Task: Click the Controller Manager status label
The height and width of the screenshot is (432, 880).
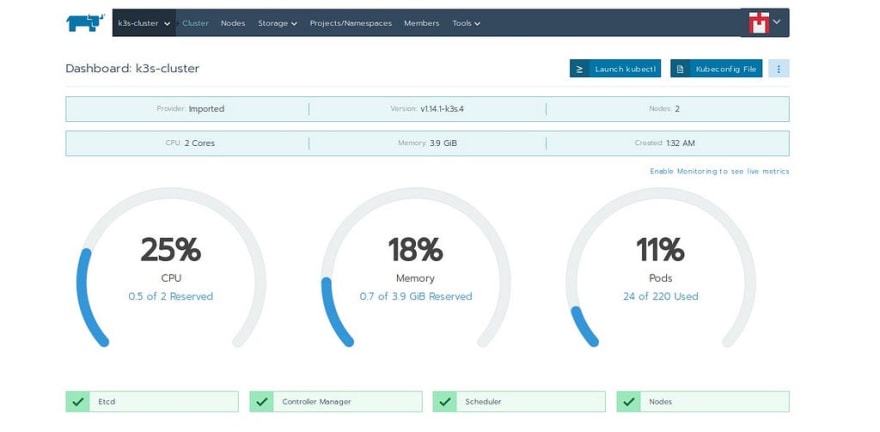Action: [317, 402]
